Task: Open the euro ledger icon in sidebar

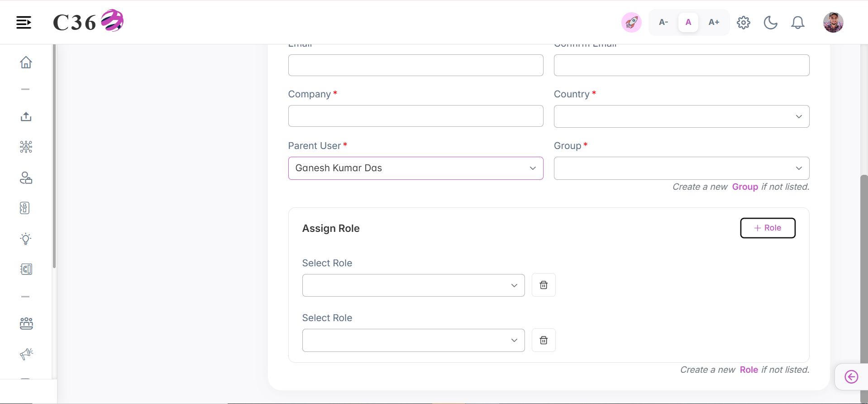Action: [x=26, y=269]
